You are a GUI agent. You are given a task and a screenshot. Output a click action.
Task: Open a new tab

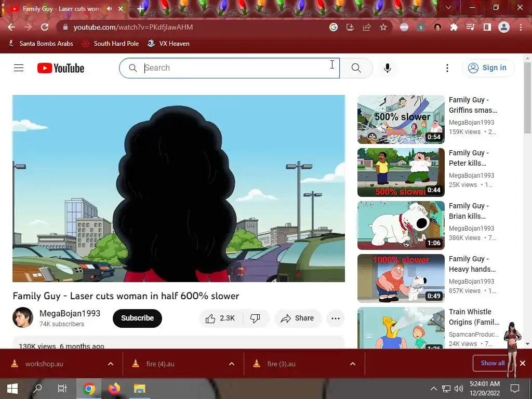pos(140,9)
